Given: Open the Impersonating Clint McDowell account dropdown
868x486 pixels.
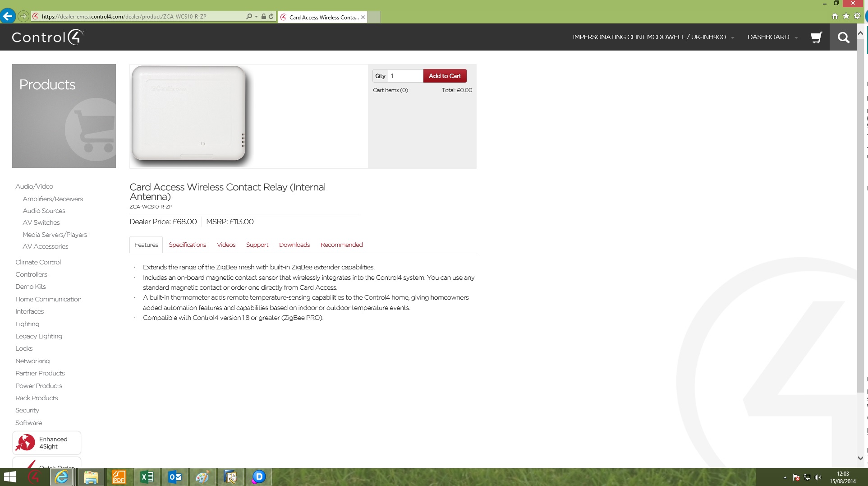Looking at the screenshot, I should click(653, 37).
